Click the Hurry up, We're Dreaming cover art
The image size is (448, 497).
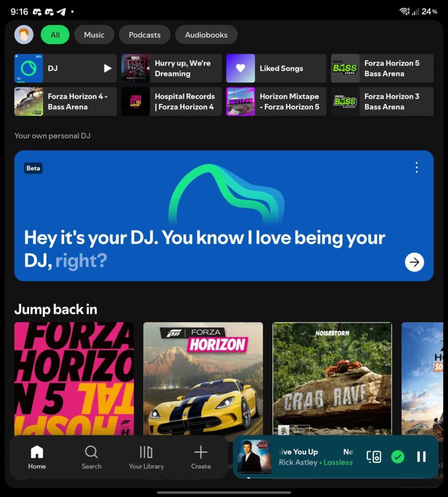point(135,68)
